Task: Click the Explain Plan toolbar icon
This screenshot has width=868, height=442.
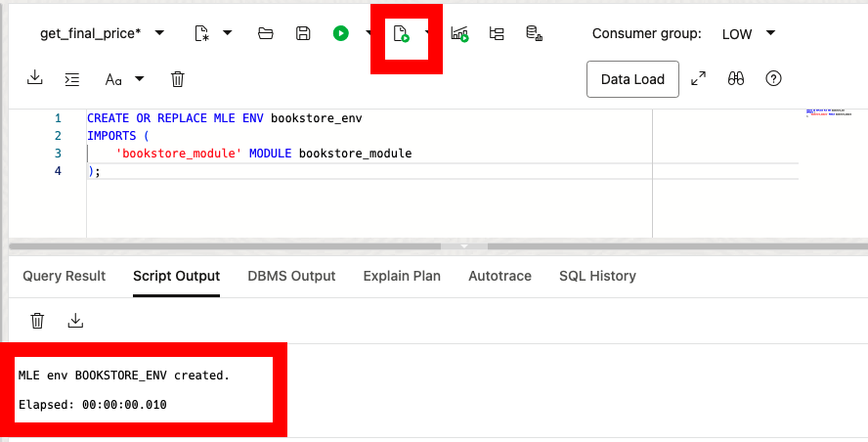Action: coord(497,33)
